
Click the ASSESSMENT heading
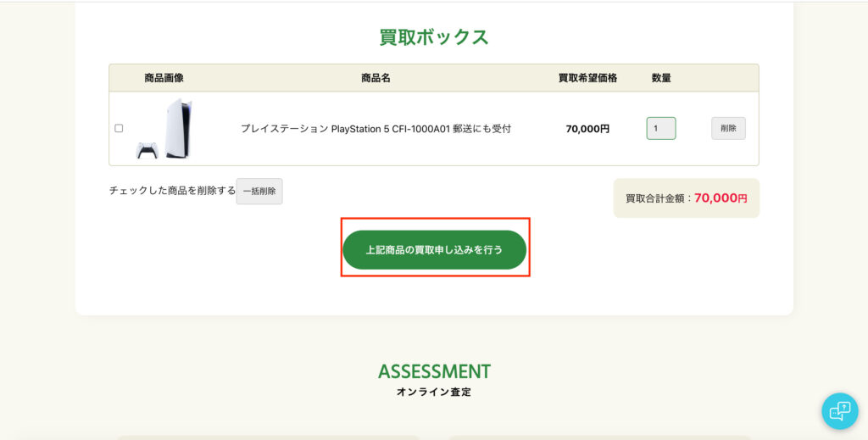pos(434,370)
